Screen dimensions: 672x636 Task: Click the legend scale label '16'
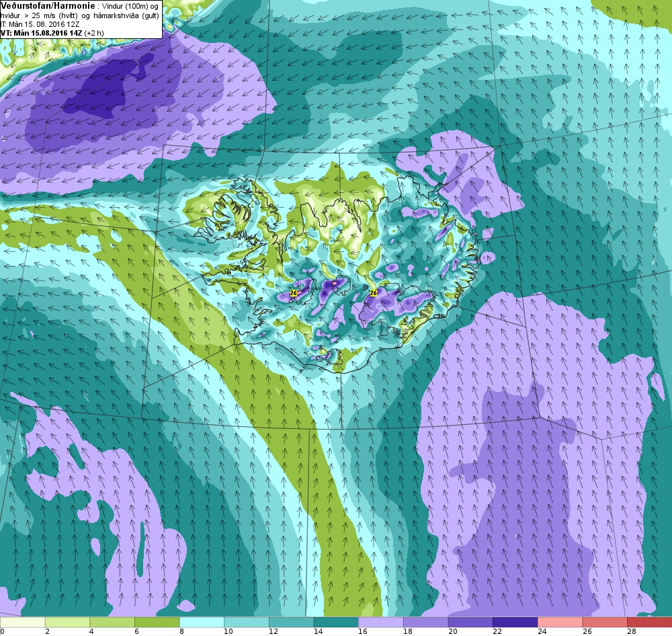pyautogui.click(x=363, y=631)
